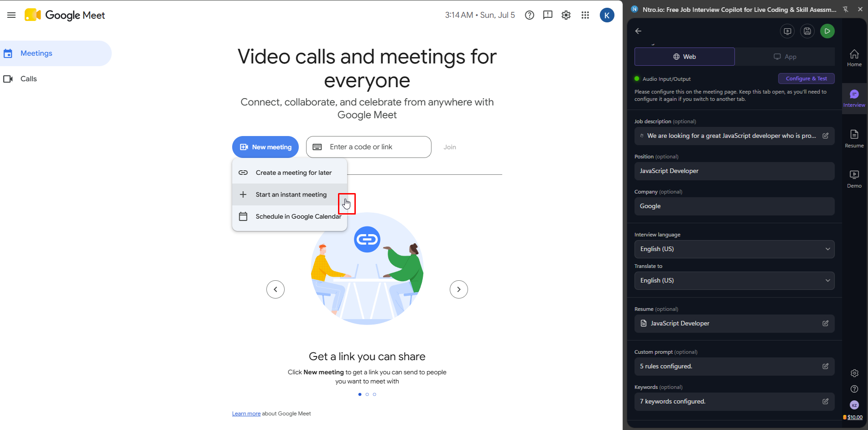The height and width of the screenshot is (430, 868).
Task: Open the Meetings navigation item
Action: coord(56,53)
